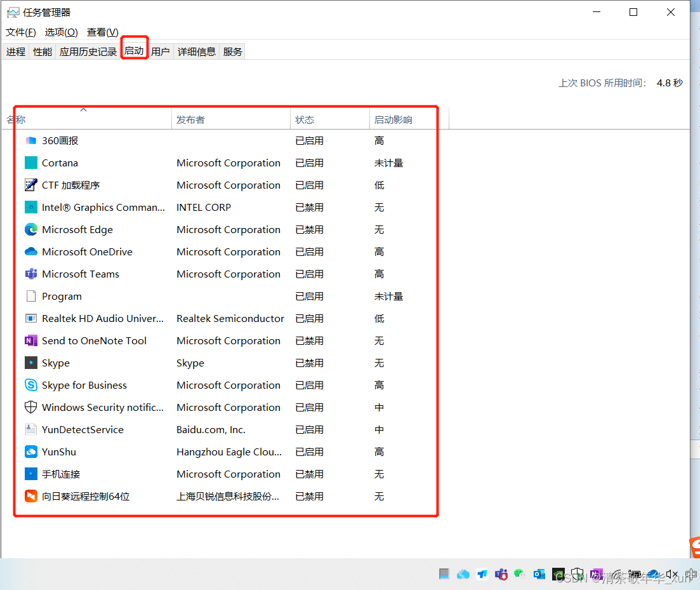Click 已启用 status in the 360画报 row
Screen dimensions: 700x590
click(309, 141)
